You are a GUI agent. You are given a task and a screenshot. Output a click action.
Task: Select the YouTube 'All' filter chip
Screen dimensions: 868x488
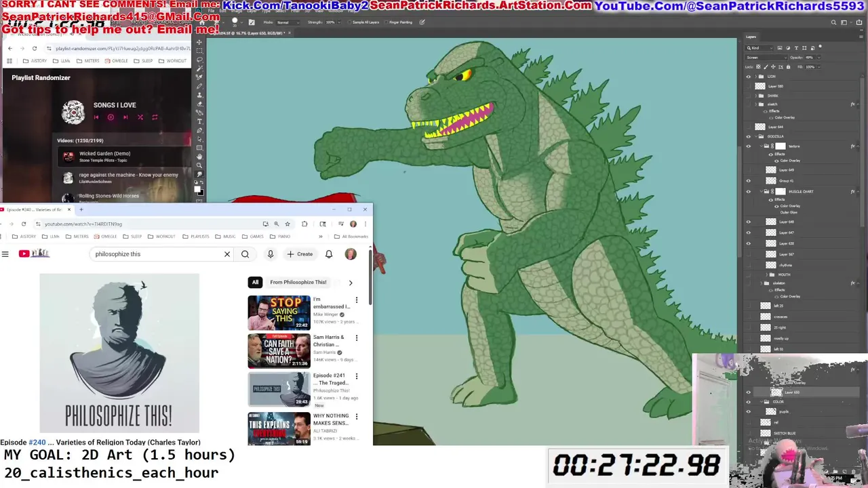click(x=255, y=282)
